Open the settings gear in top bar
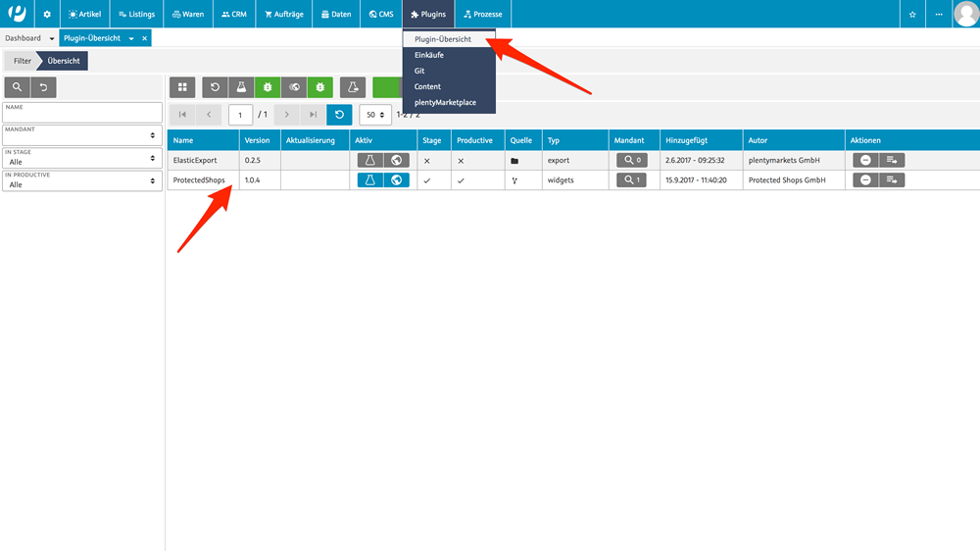Viewport: 980px width, 556px height. click(46, 14)
